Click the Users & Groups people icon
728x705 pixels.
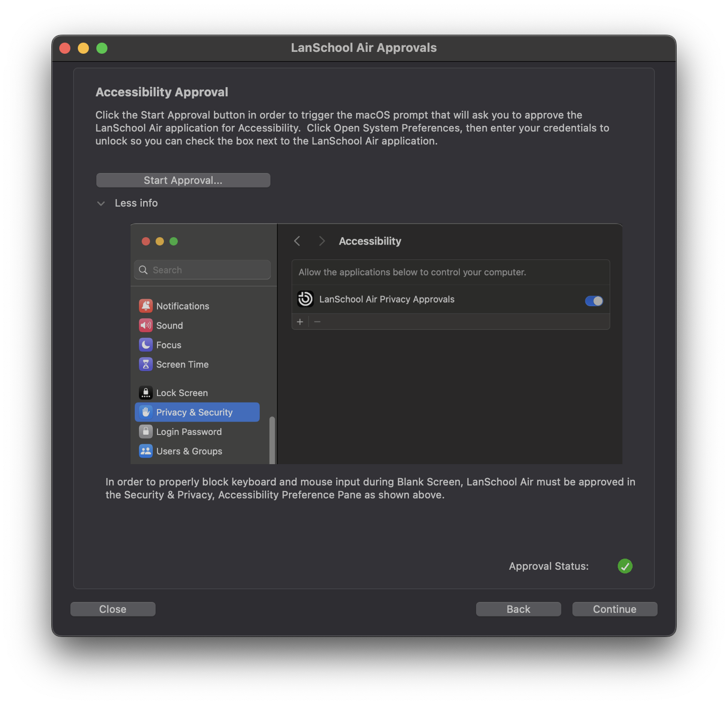click(146, 451)
